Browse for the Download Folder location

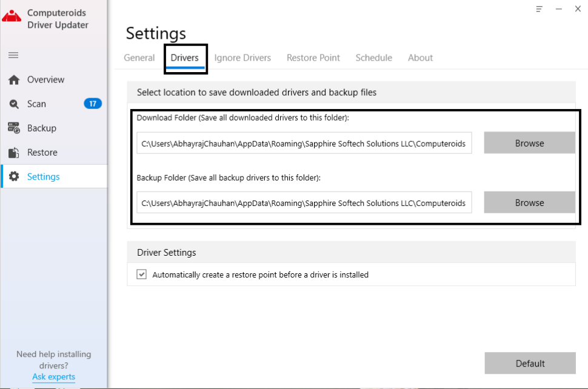click(x=529, y=143)
